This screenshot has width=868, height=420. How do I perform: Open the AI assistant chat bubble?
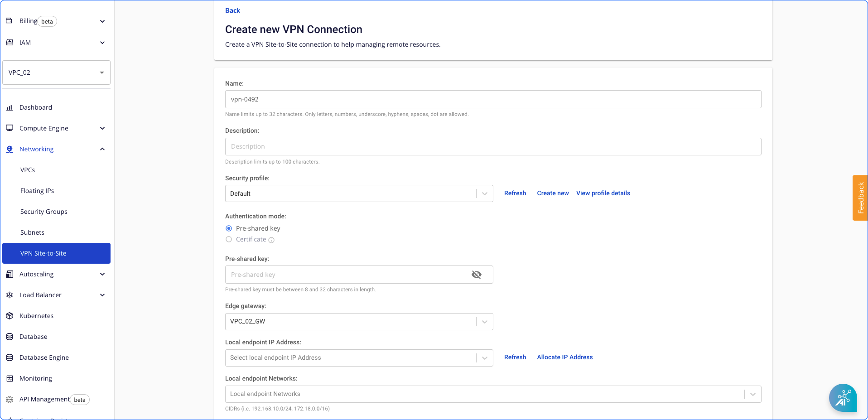coord(843,398)
